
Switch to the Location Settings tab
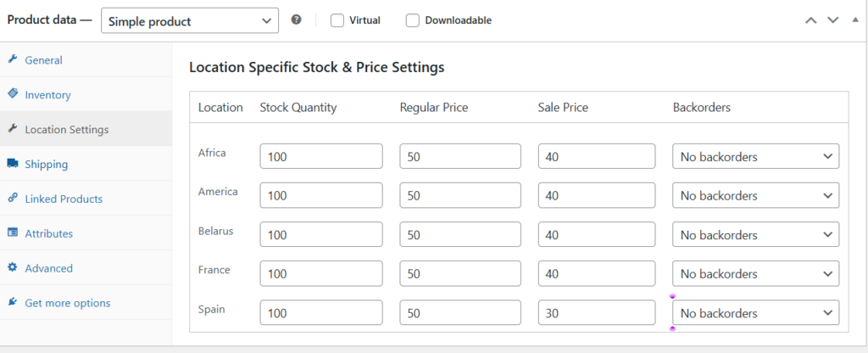point(66,130)
